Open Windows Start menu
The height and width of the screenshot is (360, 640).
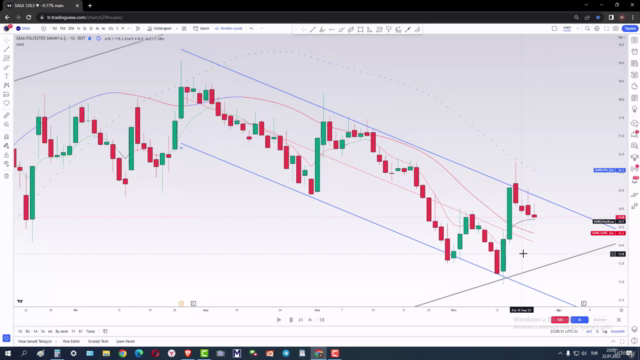(8, 353)
